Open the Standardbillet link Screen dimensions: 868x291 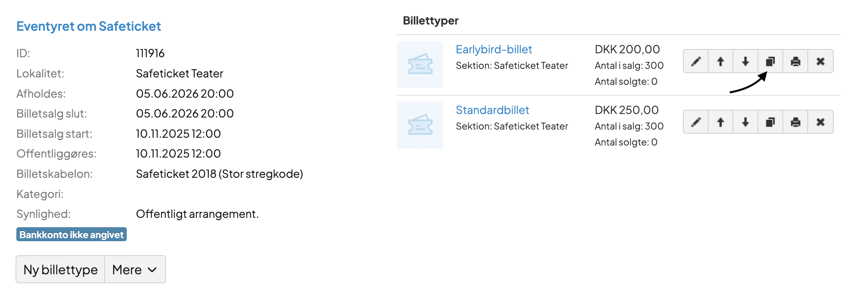492,110
